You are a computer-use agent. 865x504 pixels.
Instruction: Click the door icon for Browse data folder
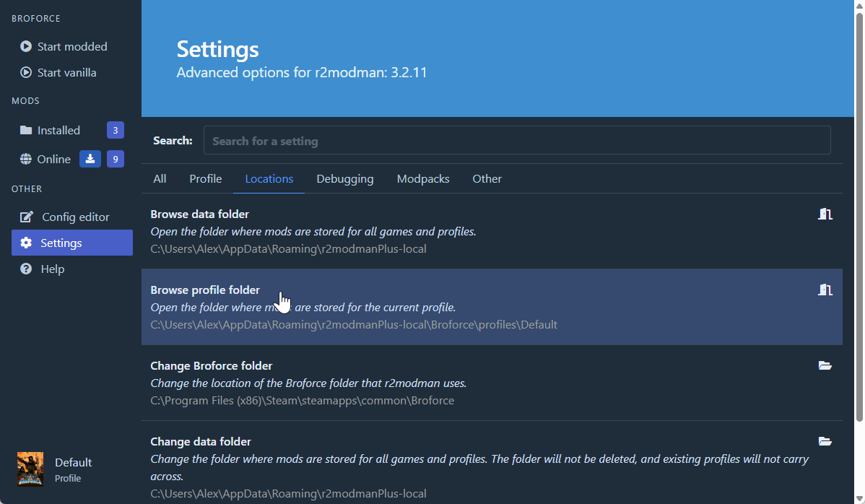click(x=825, y=214)
